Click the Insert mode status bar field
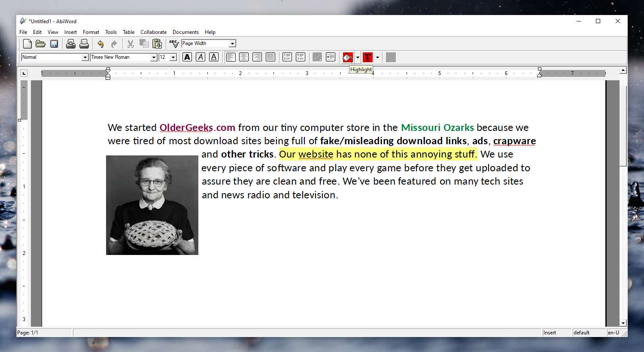The width and height of the screenshot is (644, 352). [x=556, y=333]
